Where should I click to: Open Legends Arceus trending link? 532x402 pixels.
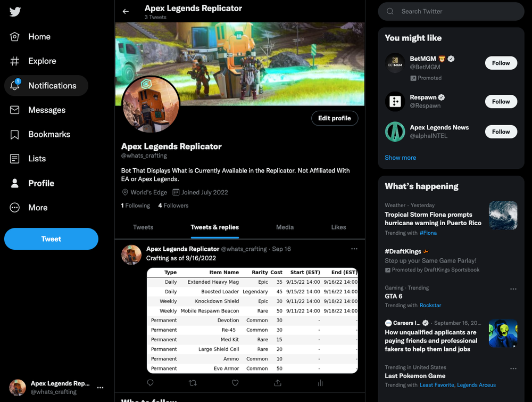[476, 385]
